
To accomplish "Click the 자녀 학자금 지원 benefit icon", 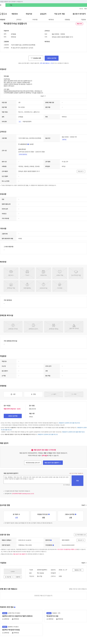I will coord(76,273).
